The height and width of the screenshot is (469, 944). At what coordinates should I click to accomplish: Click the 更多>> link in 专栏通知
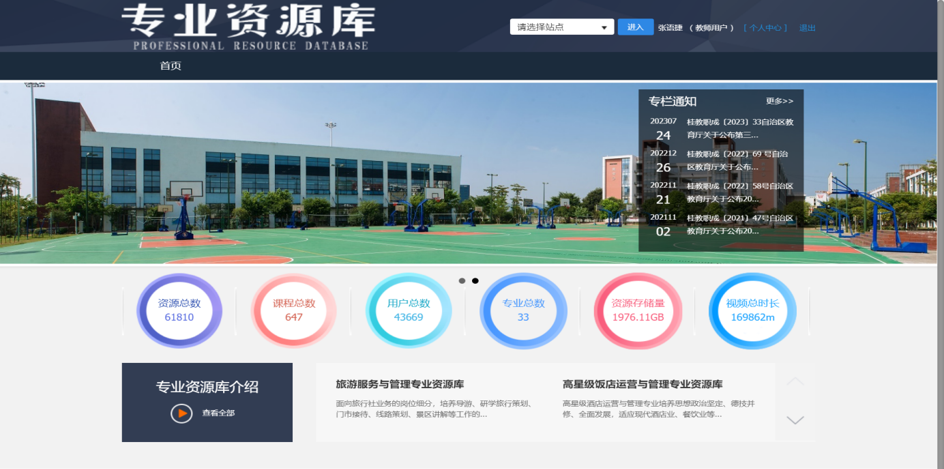780,101
